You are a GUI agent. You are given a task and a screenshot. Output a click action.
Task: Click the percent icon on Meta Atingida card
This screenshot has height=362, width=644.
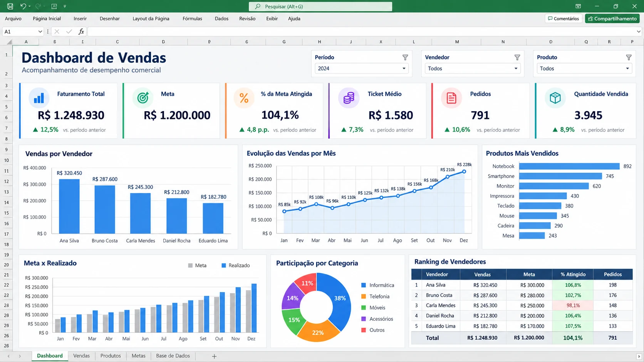pyautogui.click(x=244, y=98)
